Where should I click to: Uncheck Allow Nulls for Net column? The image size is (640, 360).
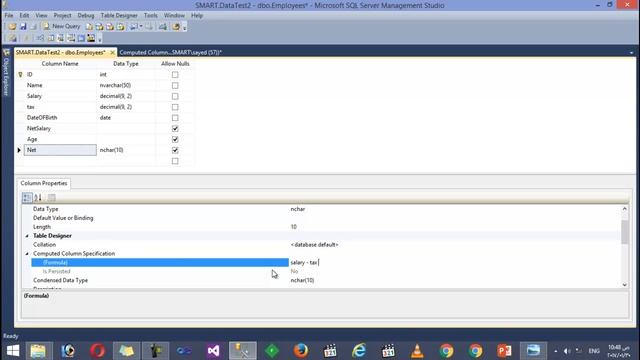175,150
